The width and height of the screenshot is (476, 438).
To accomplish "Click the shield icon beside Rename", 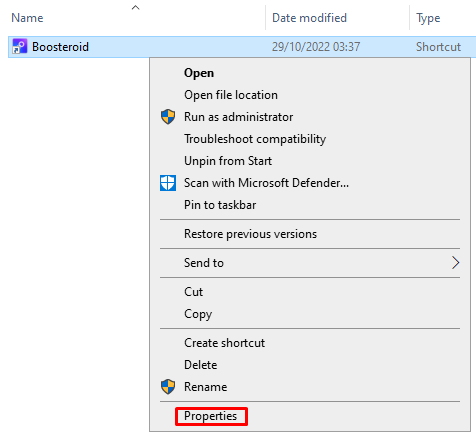I will (168, 387).
